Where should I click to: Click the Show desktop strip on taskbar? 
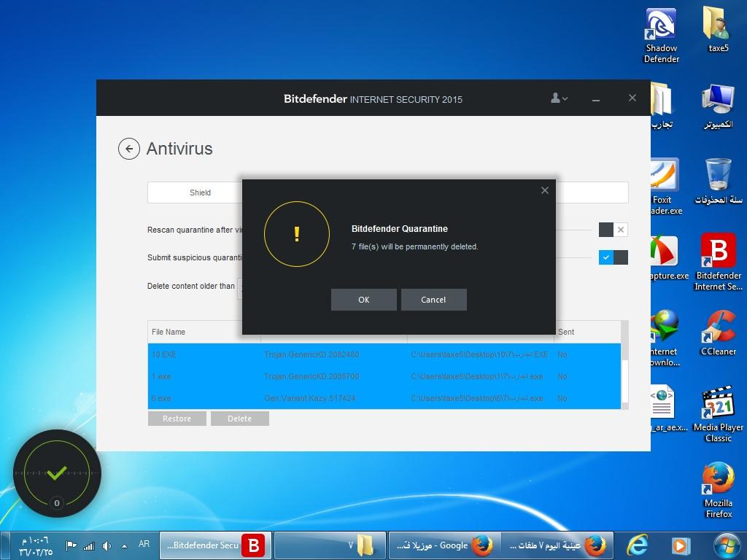click(x=5, y=545)
